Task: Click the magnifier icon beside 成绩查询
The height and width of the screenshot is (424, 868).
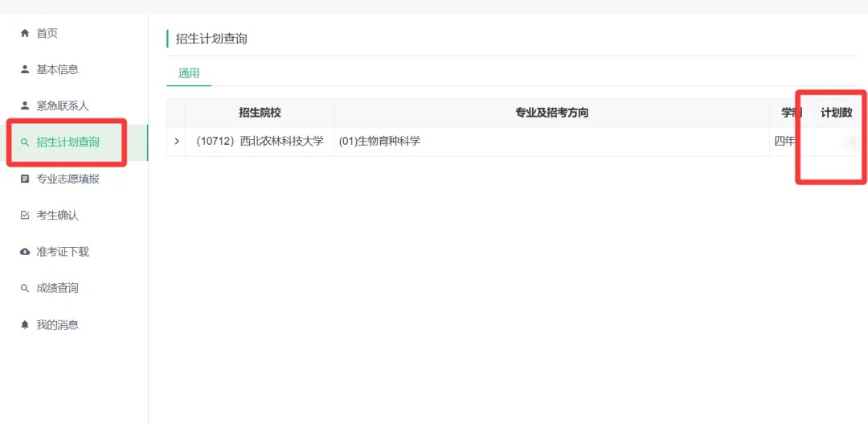Action: (24, 288)
